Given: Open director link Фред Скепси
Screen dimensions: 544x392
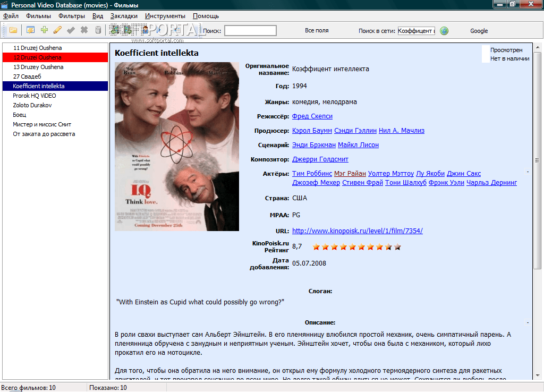Looking at the screenshot, I should tap(312, 116).
